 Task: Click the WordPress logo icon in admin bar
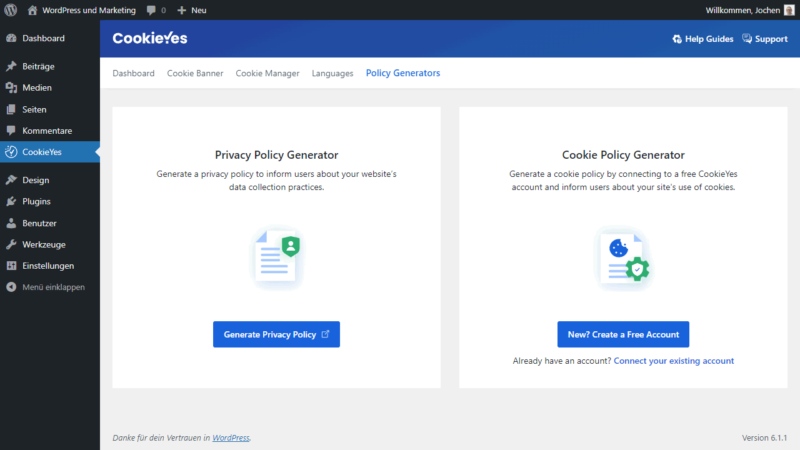pos(12,10)
